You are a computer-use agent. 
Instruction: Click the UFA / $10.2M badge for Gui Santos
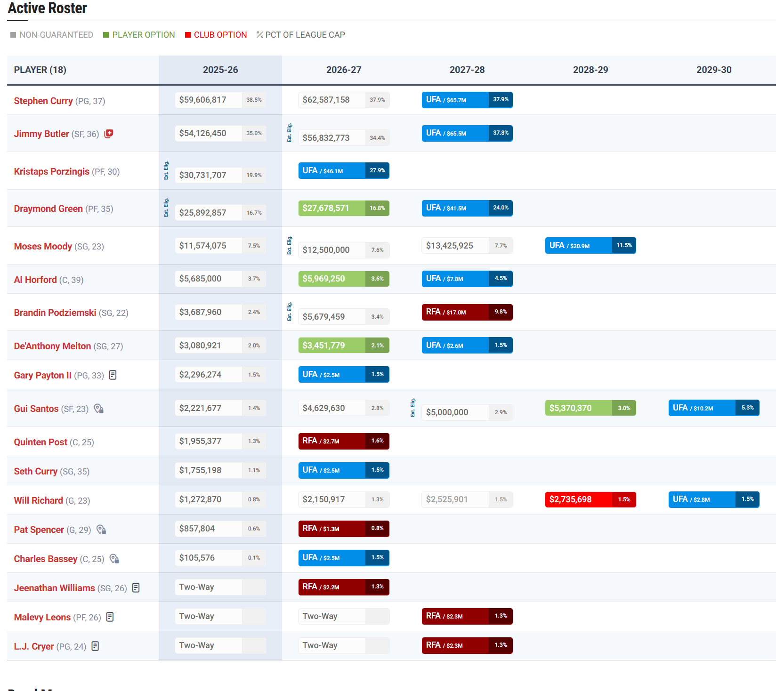[714, 408]
